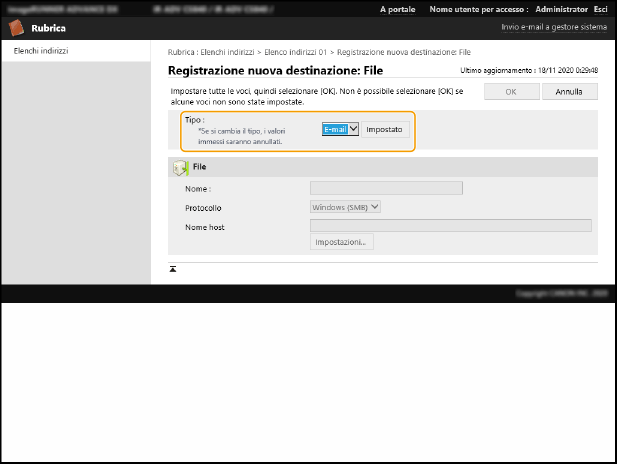Click the Rubrica address book icon
Screen dimensions: 617x464
[17, 28]
